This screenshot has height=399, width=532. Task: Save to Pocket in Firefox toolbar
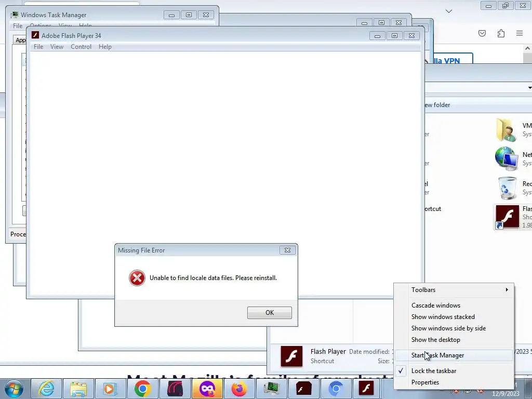482,33
